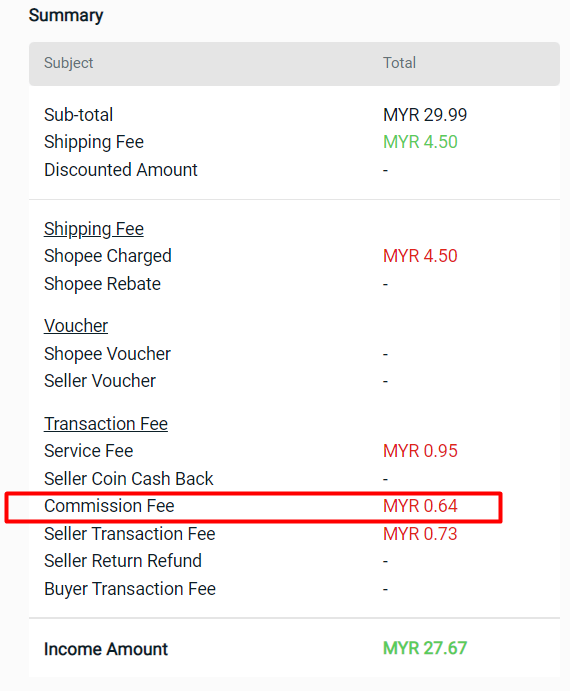Screen dimensions: 570x691
Task: Click the Income Amount MYR 27.67 total
Action: [425, 648]
